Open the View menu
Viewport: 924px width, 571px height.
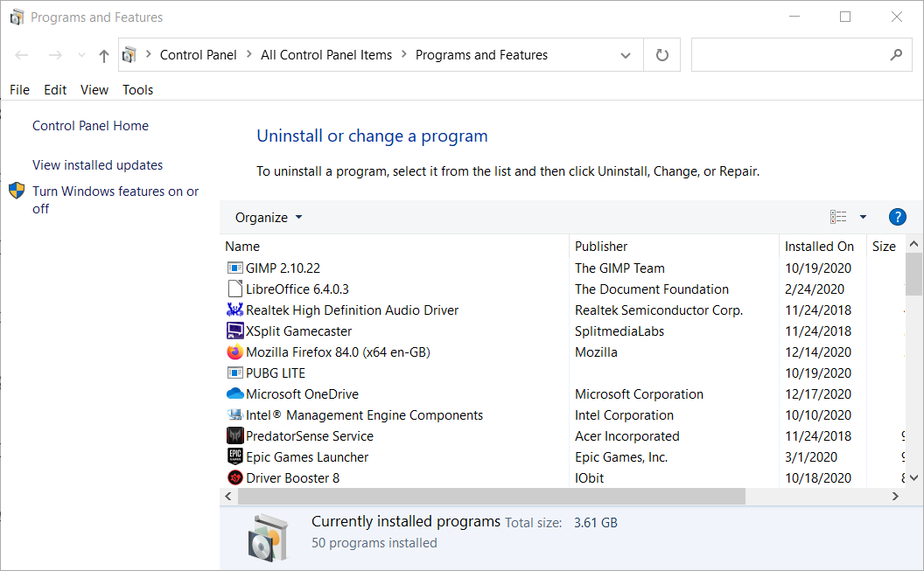pos(94,90)
